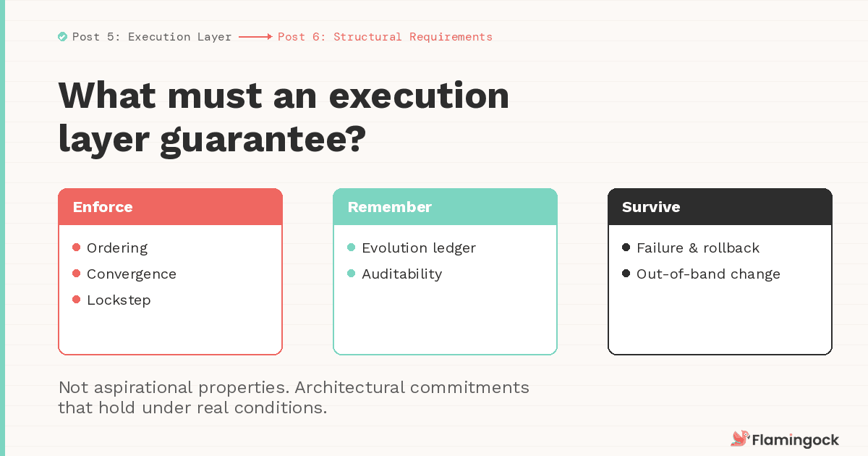Click the black bullet beside Failure & rollback
This screenshot has height=456, width=868.
(x=626, y=248)
